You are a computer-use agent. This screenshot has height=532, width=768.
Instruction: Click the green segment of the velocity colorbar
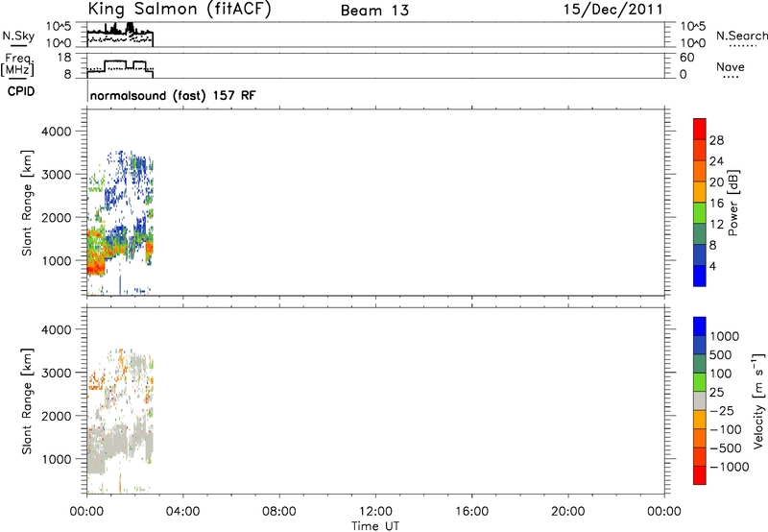coord(700,382)
